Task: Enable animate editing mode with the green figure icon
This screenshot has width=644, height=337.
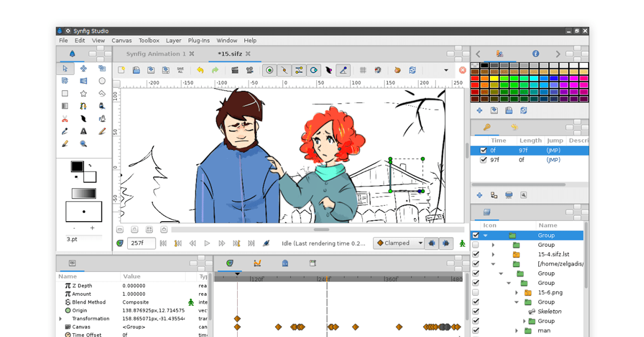Action: pyautogui.click(x=462, y=243)
